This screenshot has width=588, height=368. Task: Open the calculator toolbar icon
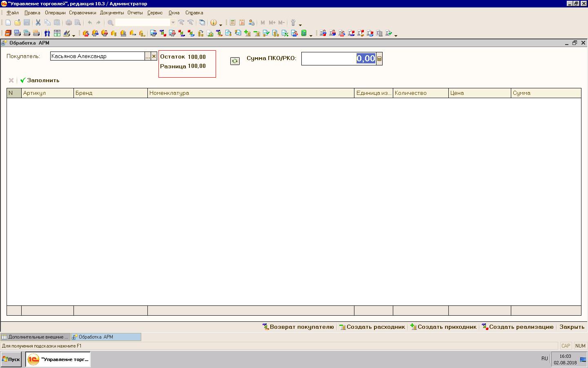(x=232, y=23)
